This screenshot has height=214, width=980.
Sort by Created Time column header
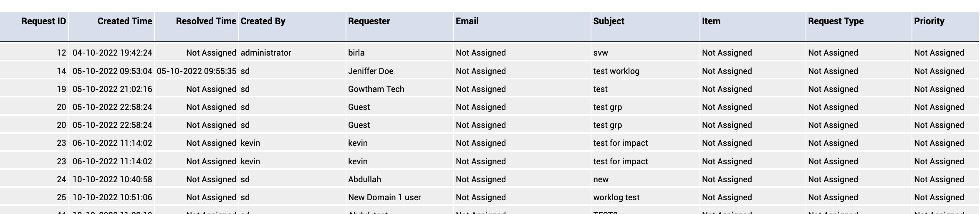[125, 21]
